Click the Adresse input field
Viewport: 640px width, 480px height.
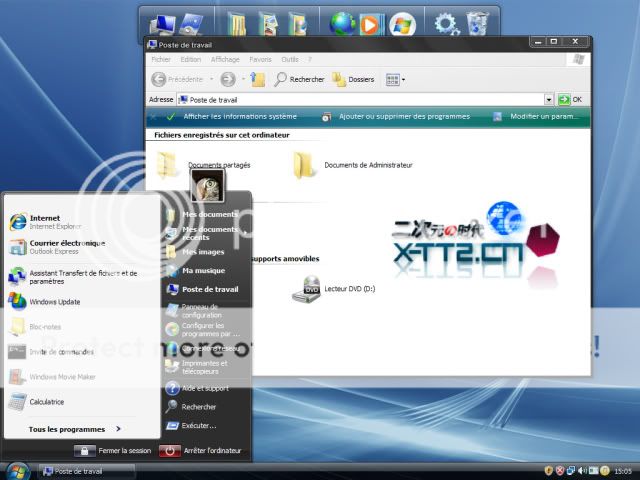tap(360, 100)
